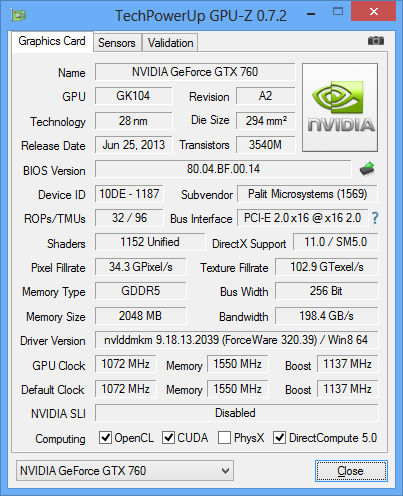Minimize the GPU-Z window
The width and height of the screenshot is (403, 496).
click(x=311, y=14)
